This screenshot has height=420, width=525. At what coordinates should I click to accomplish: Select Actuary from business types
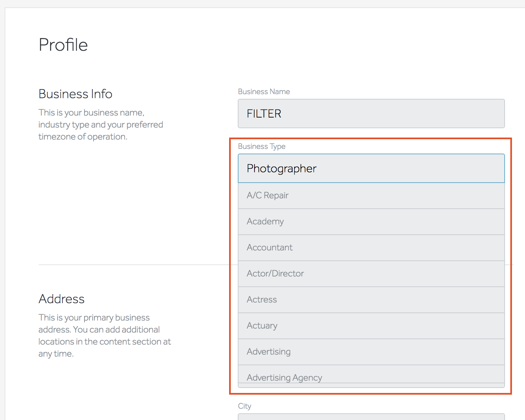coord(371,326)
